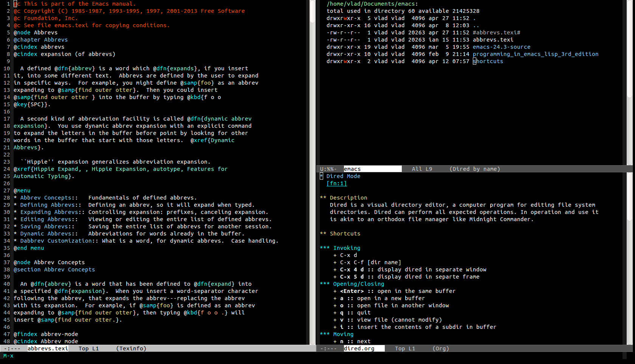Click '@node Abbrev Concepts' line
This screenshot has width=635, height=364.
(x=49, y=262)
